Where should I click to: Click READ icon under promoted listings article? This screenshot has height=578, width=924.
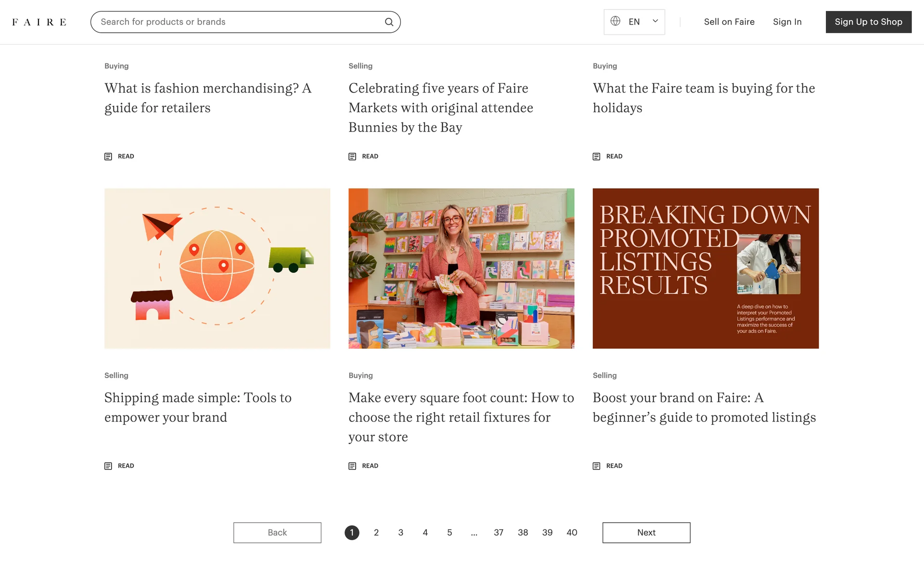click(596, 466)
